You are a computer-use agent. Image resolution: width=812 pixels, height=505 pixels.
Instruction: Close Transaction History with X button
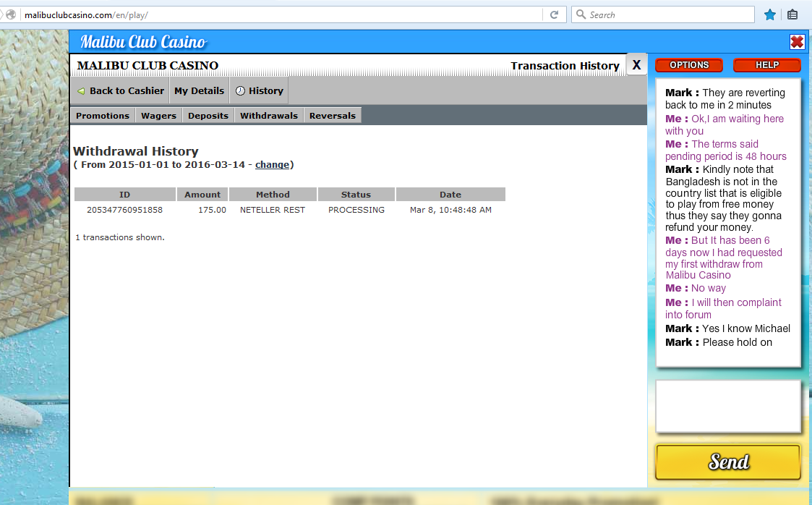pyautogui.click(x=636, y=64)
